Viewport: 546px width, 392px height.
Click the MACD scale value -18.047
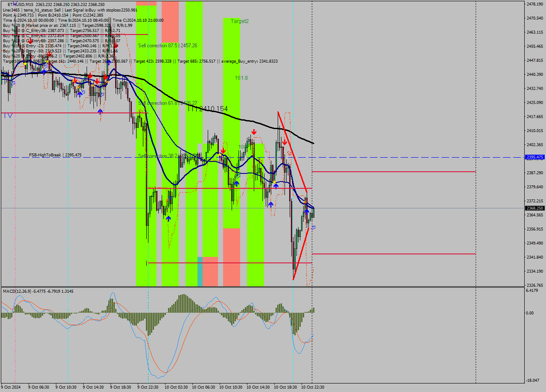533,380
